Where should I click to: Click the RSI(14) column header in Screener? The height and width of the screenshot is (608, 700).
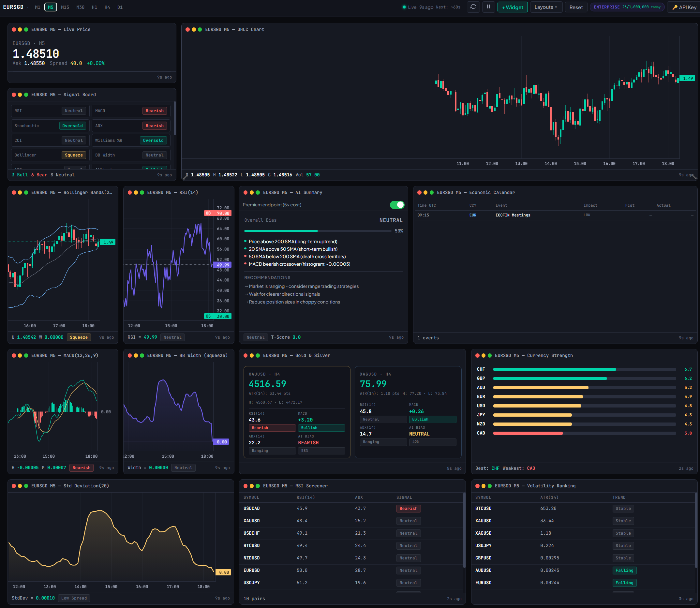tap(306, 497)
